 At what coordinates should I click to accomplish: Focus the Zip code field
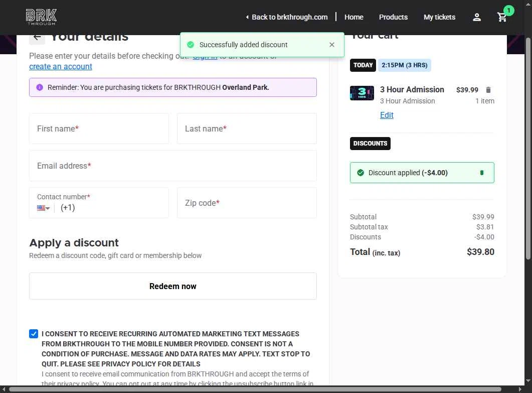tap(247, 203)
